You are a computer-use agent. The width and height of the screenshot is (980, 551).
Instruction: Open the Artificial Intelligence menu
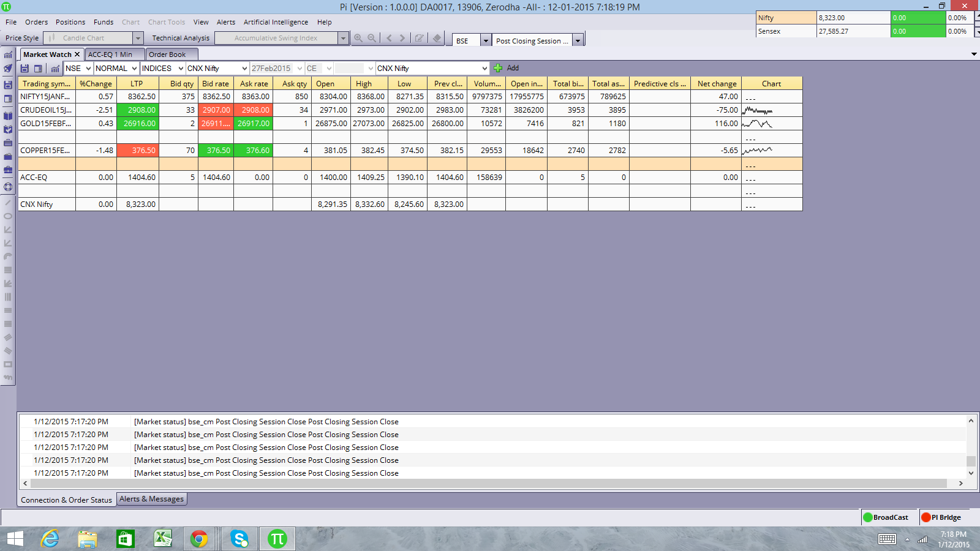click(276, 22)
